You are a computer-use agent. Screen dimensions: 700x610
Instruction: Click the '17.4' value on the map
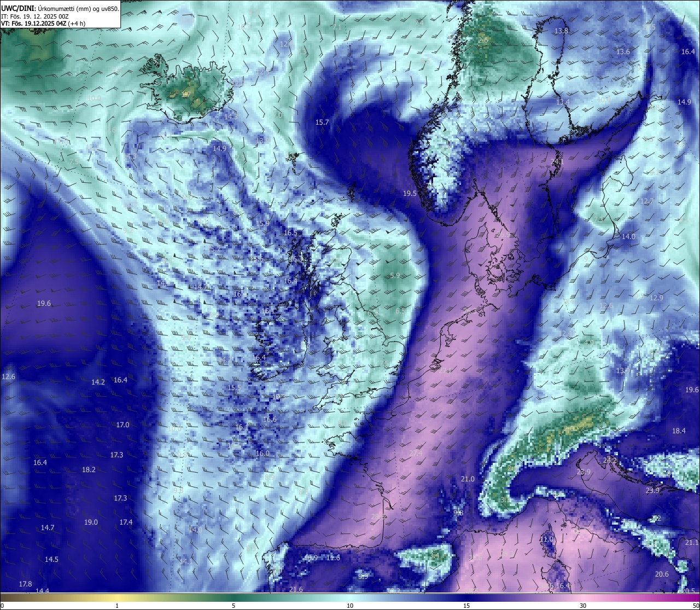click(x=126, y=522)
